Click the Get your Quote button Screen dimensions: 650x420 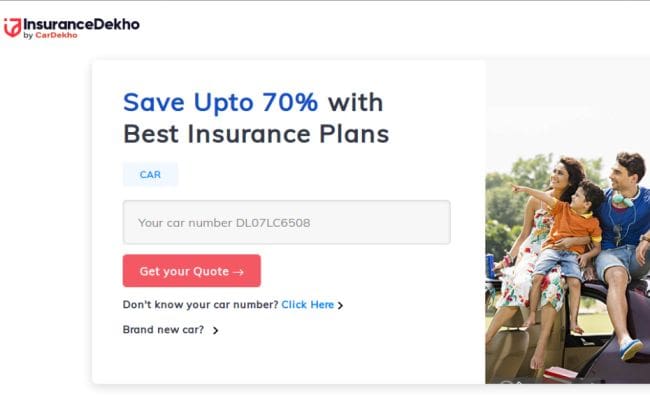[192, 271]
